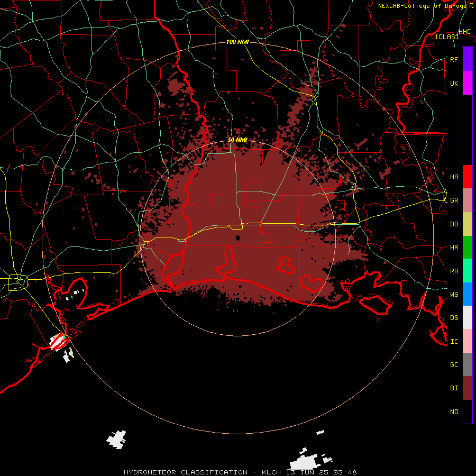Viewport: 476px width, 476px height.
Task: Select the gray GC legend swatch
Action: click(467, 364)
